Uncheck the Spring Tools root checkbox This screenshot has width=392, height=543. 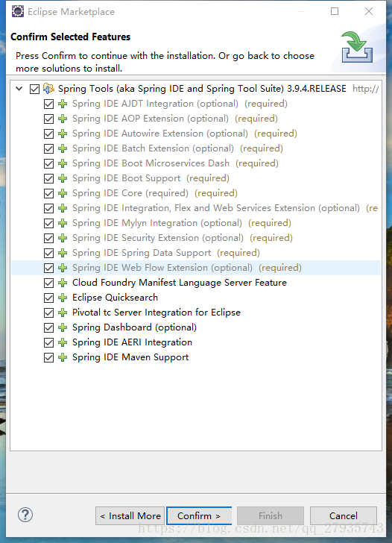[x=34, y=89]
